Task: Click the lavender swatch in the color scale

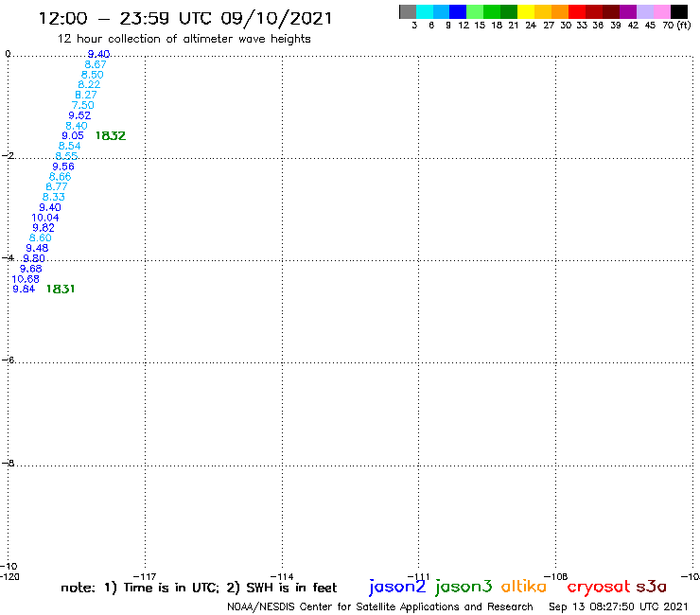Action: coord(644,11)
